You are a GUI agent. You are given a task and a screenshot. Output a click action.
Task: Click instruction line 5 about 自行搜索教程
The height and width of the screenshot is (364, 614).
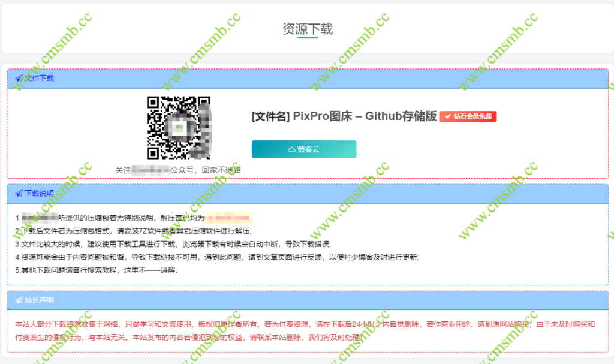[97, 270]
